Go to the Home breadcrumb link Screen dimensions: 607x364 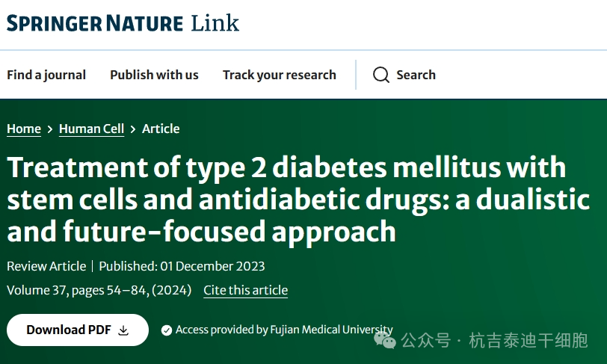point(24,129)
